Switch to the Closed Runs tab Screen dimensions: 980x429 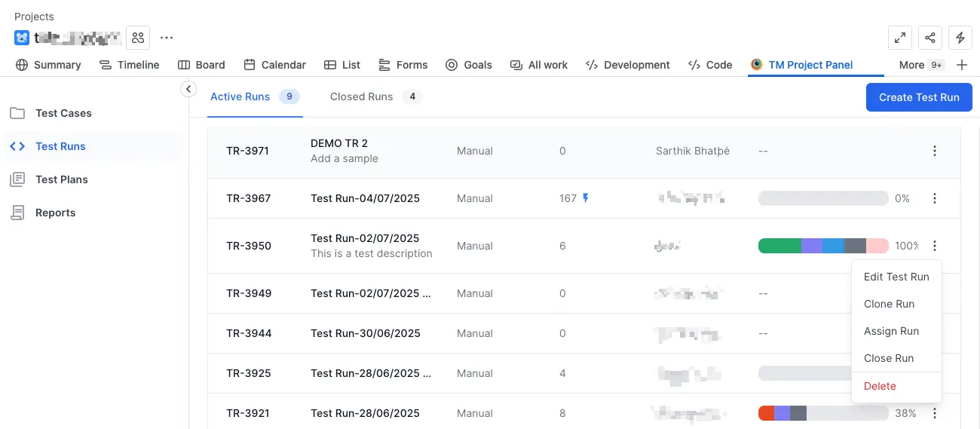tap(362, 97)
